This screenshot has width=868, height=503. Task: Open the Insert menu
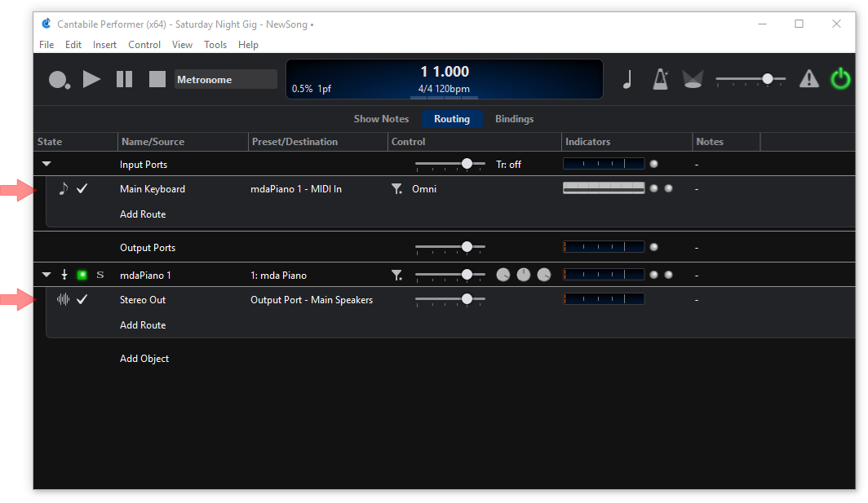[104, 45]
